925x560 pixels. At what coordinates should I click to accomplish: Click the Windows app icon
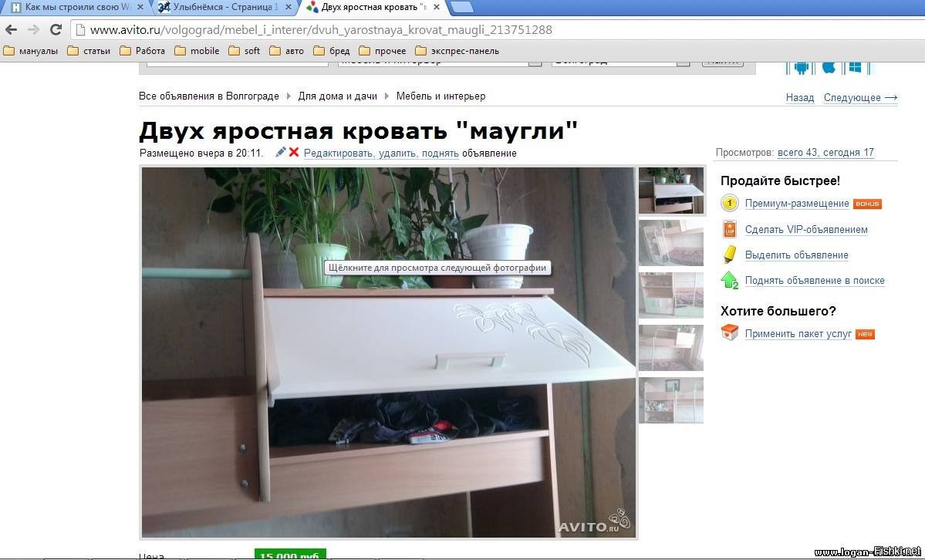click(856, 67)
